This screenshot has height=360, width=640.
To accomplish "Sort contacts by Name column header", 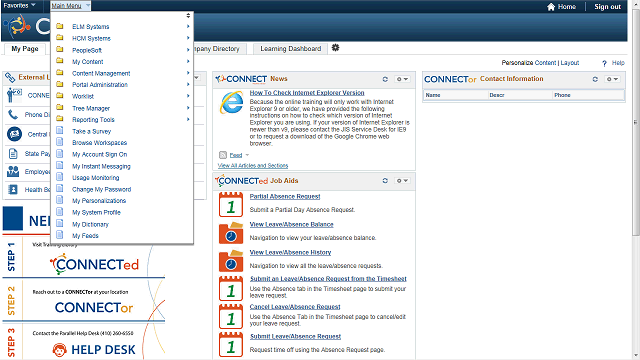I will coord(433,95).
